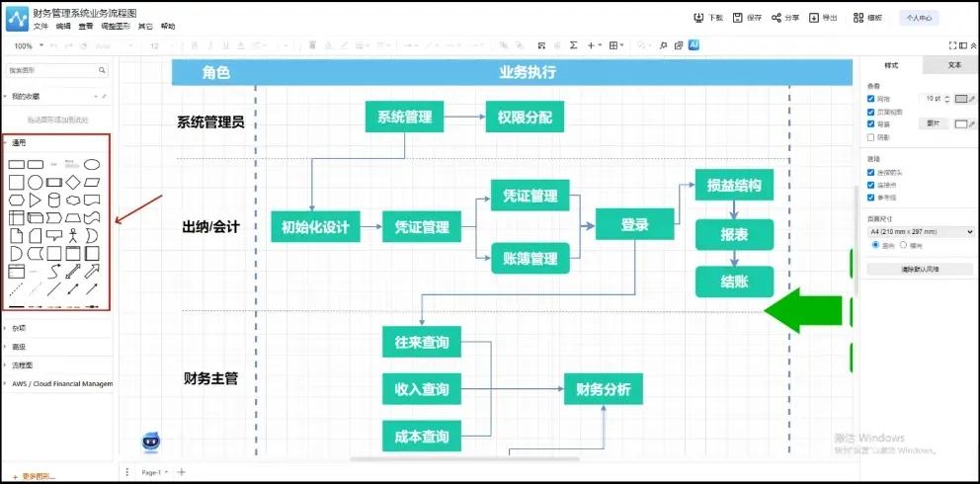Toggle the 背景 background checkbox
Viewport: 980px width, 484px height.
[871, 124]
